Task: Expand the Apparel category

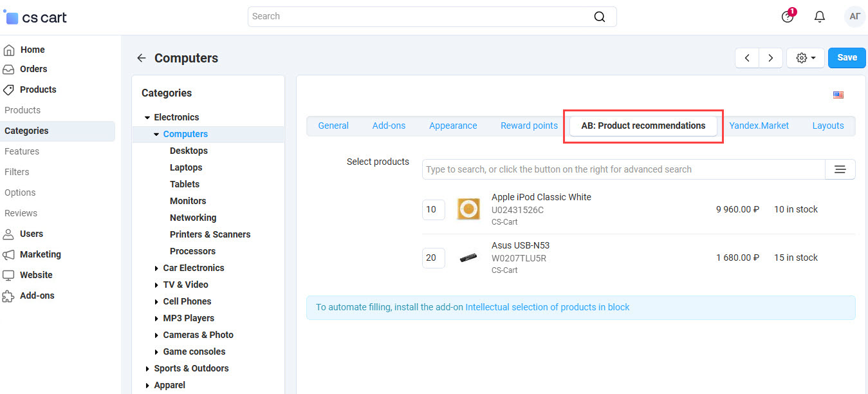Action: [x=147, y=385]
